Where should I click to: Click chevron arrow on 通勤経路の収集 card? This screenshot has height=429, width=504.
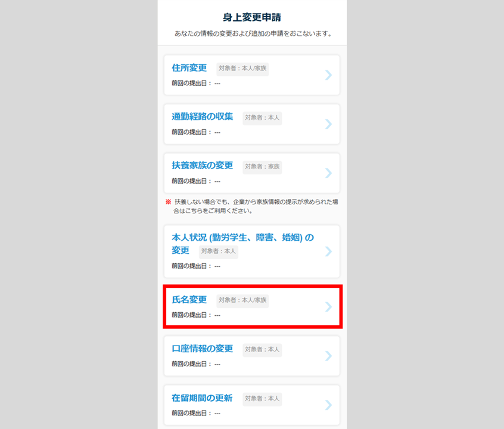point(328,124)
